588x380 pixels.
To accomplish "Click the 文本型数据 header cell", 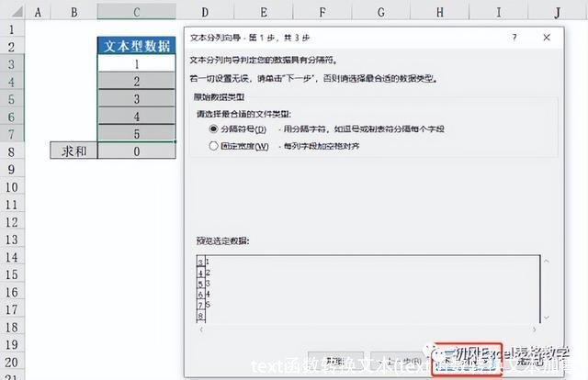I will pyautogui.click(x=137, y=46).
